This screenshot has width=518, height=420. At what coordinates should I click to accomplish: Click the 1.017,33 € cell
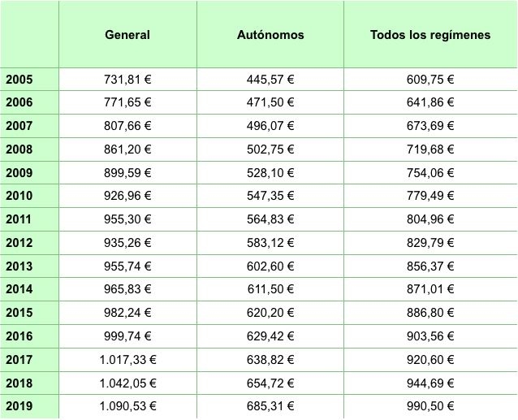tap(127, 360)
